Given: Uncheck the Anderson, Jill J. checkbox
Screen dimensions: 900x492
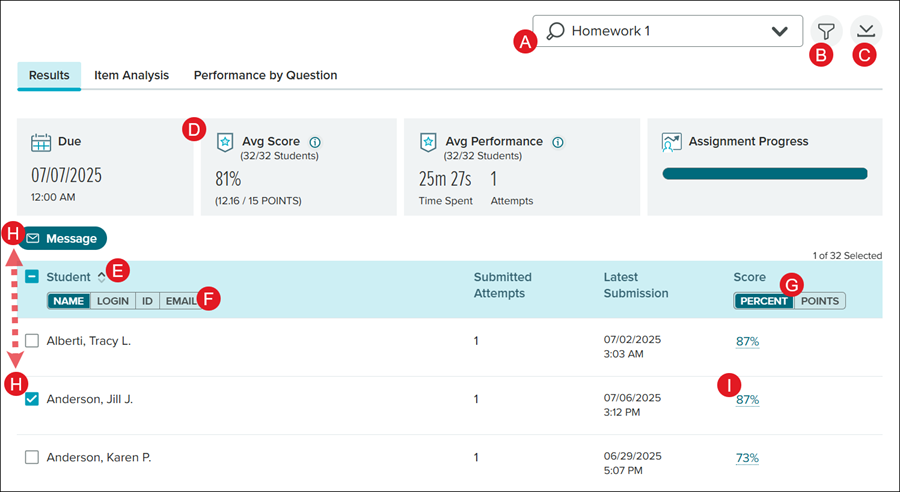Looking at the screenshot, I should (32, 399).
